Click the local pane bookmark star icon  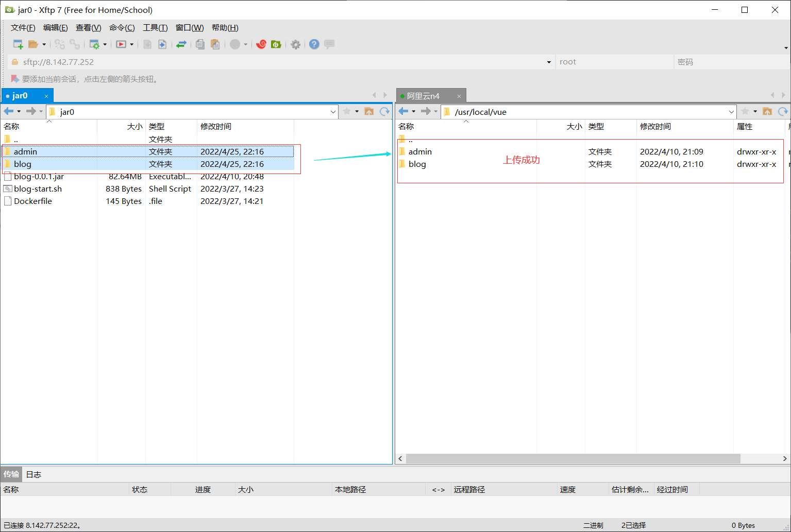(347, 111)
